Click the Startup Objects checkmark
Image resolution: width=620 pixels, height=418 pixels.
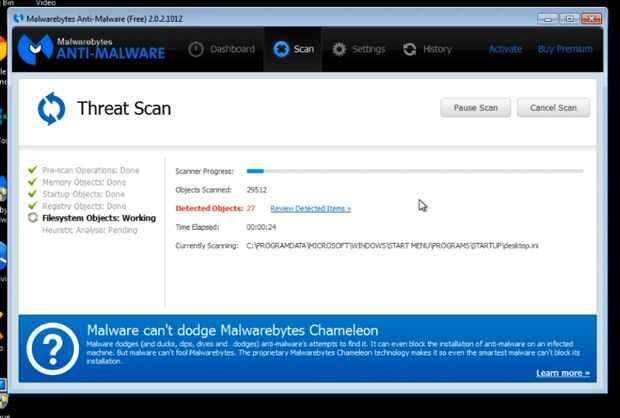[x=32, y=194]
